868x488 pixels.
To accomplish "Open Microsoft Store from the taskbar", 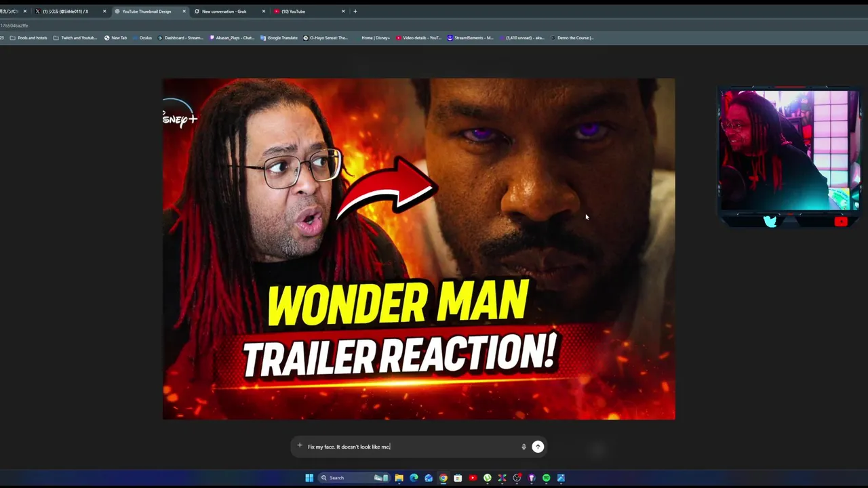I will point(458,478).
